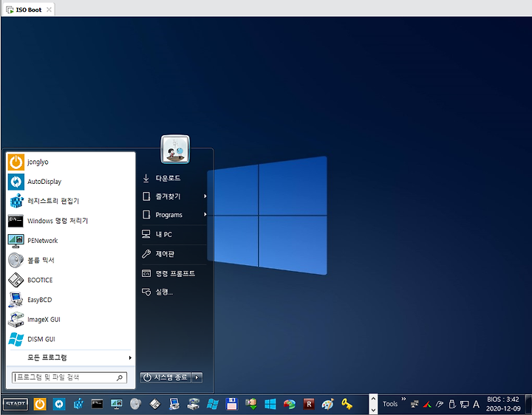The width and height of the screenshot is (532, 415).
Task: Click red-green tray icon
Action: click(427, 404)
